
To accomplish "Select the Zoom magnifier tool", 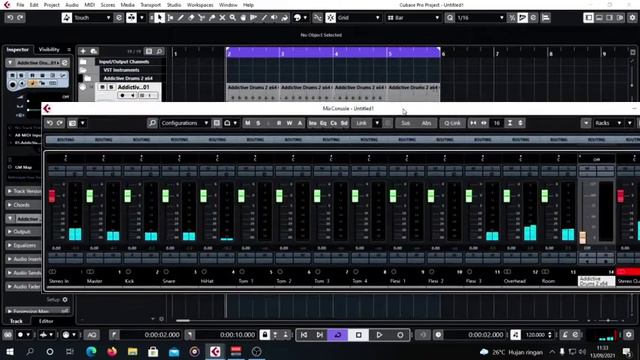I will 233,18.
